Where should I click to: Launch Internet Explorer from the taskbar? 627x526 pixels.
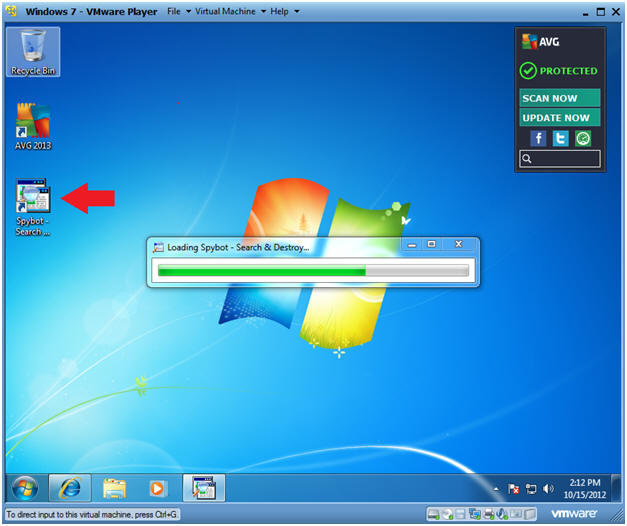[70, 488]
